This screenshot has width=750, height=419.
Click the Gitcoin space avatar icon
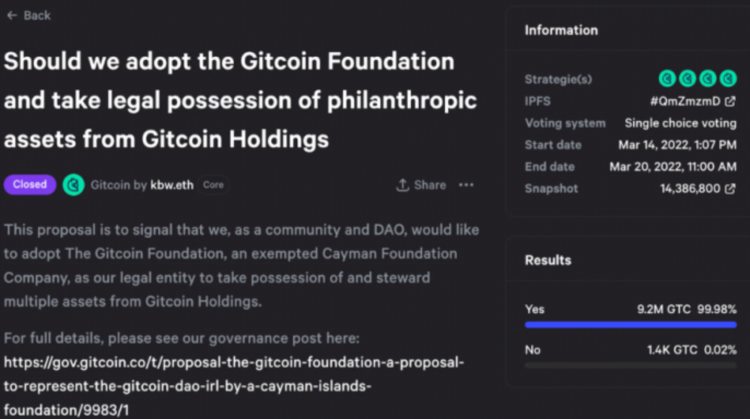(73, 185)
